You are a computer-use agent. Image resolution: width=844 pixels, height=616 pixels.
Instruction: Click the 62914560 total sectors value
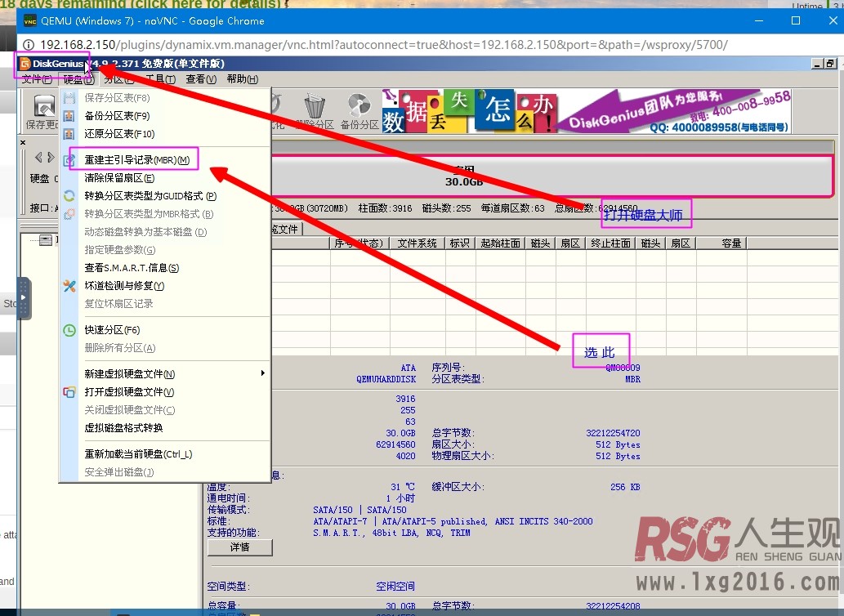point(395,444)
